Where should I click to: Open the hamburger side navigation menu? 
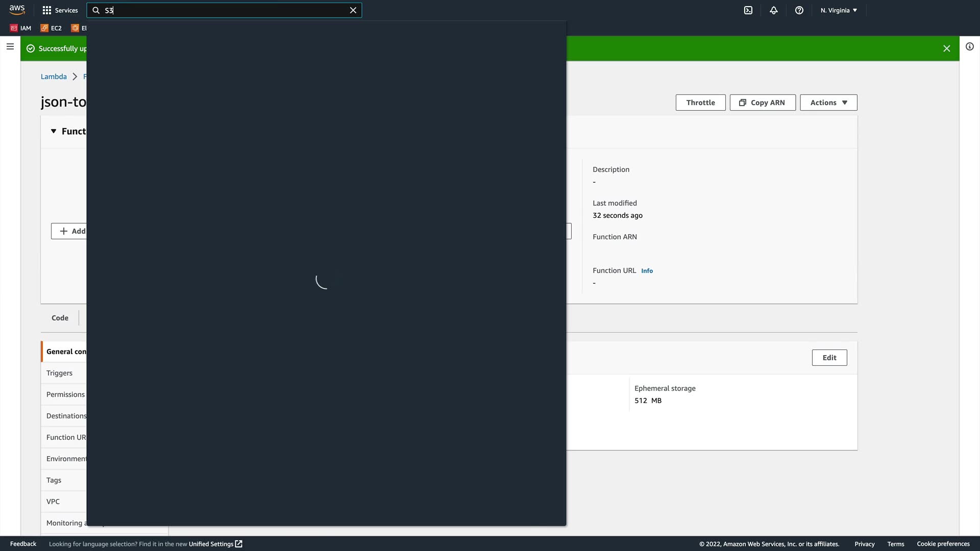point(10,47)
